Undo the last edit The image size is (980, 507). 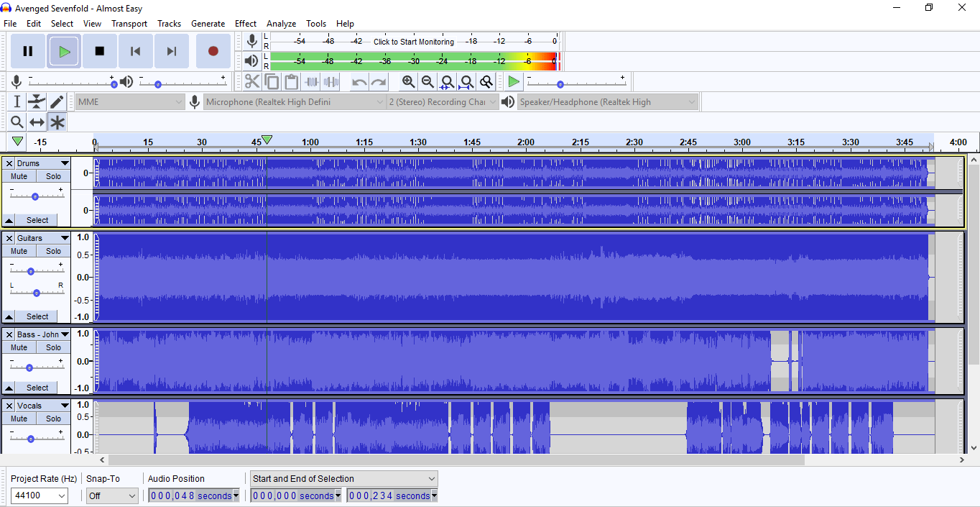(x=357, y=81)
